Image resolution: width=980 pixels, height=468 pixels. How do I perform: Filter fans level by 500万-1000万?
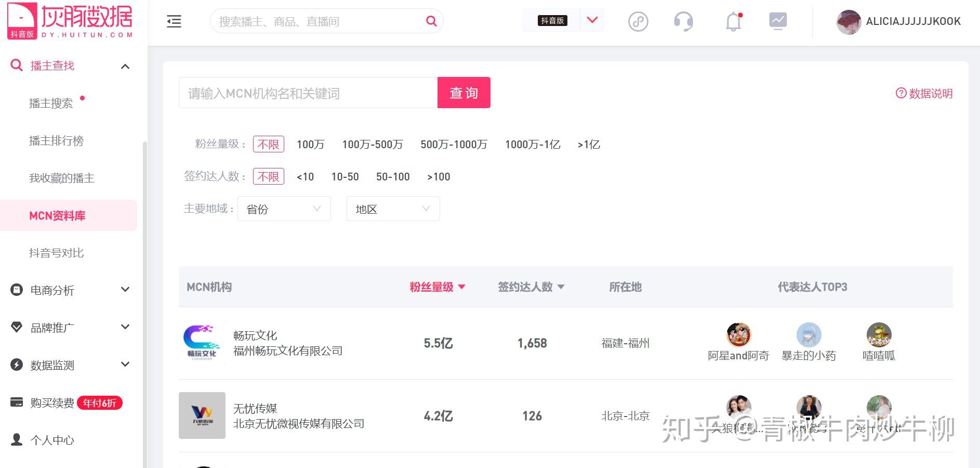(454, 145)
